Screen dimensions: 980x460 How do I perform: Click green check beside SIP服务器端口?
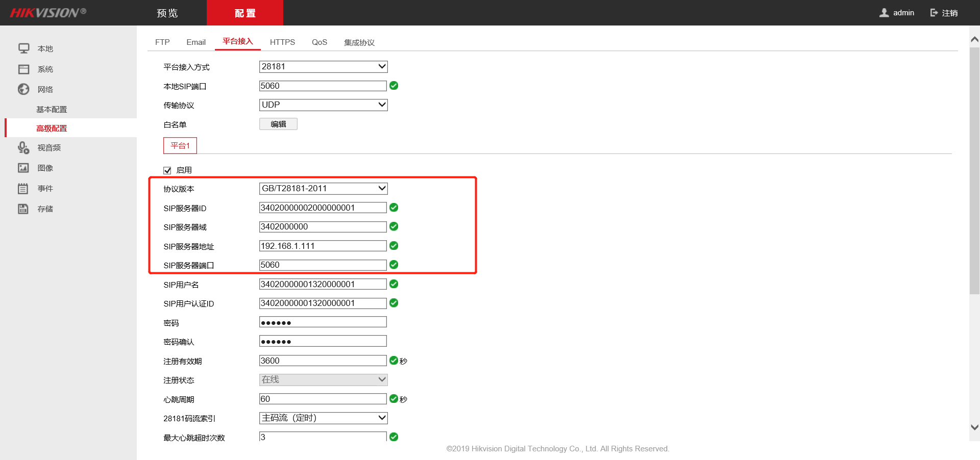pyautogui.click(x=394, y=265)
